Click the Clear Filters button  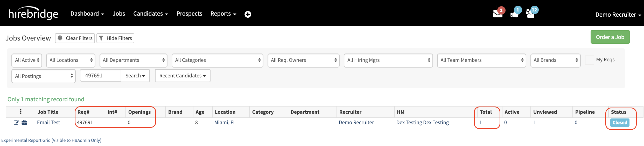coord(75,38)
